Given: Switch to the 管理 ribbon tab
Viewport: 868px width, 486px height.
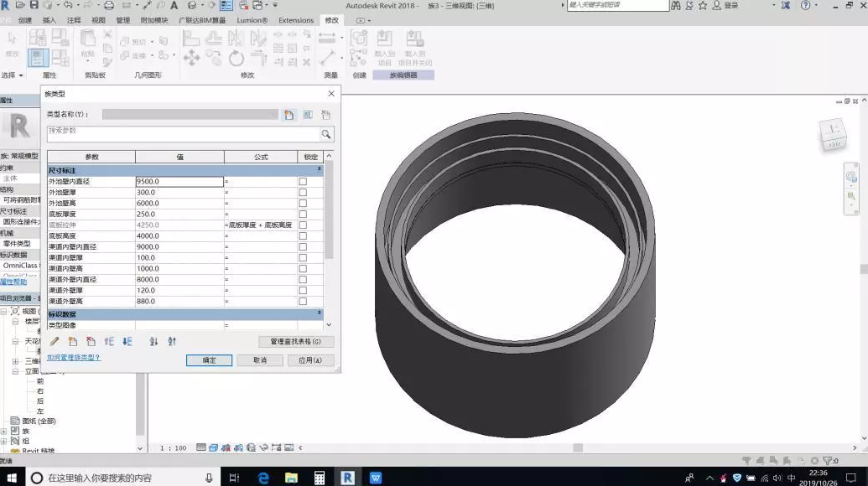Looking at the screenshot, I should click(123, 20).
